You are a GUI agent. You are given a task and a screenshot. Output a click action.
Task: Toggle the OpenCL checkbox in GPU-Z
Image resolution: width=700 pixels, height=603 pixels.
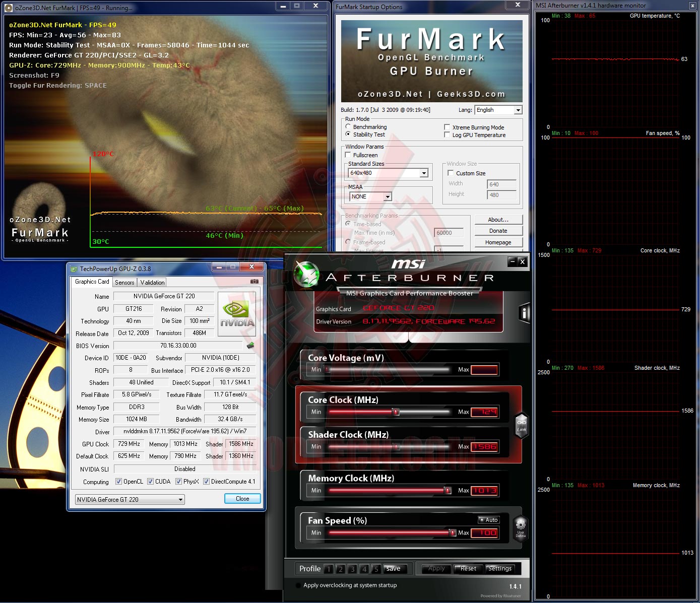(x=119, y=482)
